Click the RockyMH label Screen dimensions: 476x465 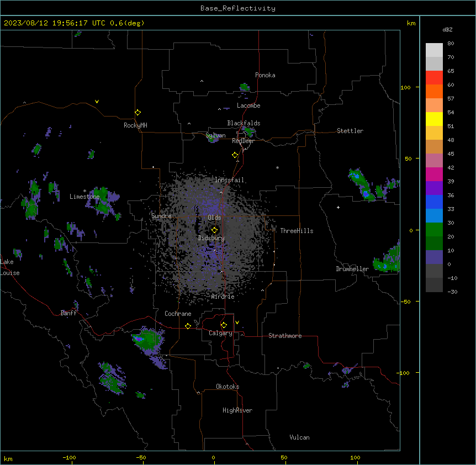coord(135,125)
